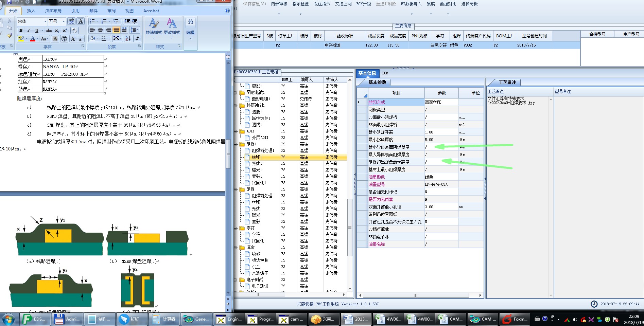
Task: Open 计算器 from the taskbar
Action: (164, 319)
